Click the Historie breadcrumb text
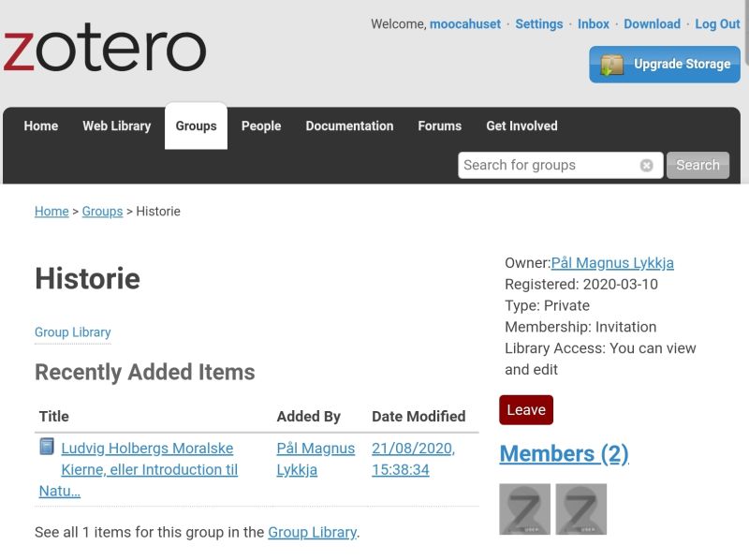The image size is (749, 560). click(158, 212)
